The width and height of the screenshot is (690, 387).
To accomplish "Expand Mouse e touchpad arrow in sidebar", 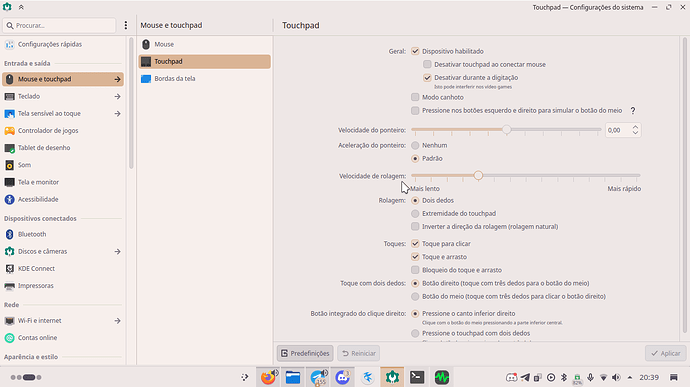I will tap(117, 79).
